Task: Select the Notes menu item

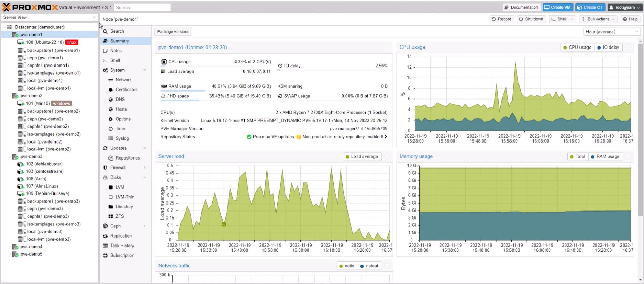Action: (116, 51)
